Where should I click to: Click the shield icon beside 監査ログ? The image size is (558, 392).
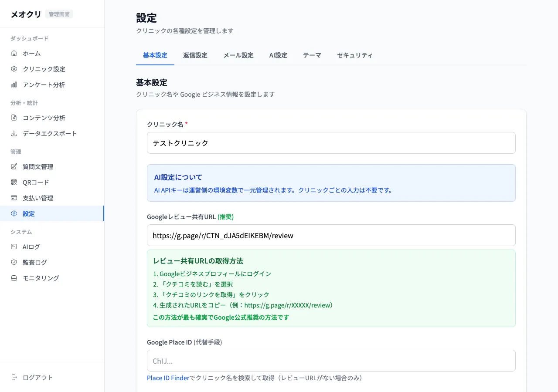[14, 262]
